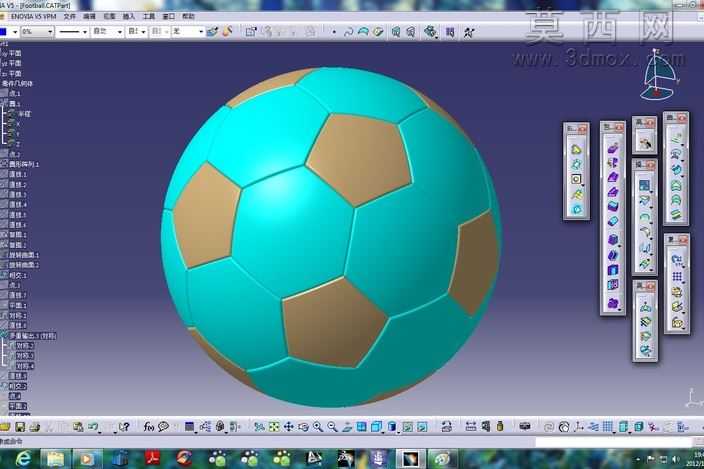Image resolution: width=704 pixels, height=469 pixels.
Task: Close the leftmost floating toolbar
Action: pyautogui.click(x=583, y=129)
